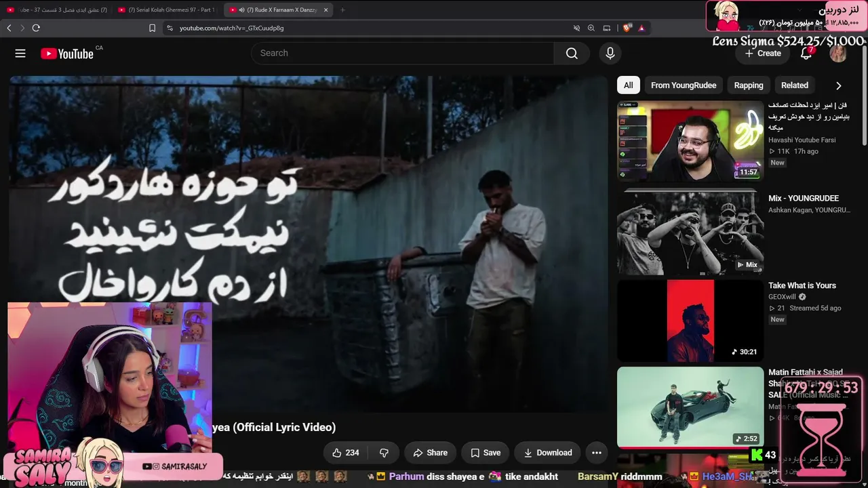Dislike the video
The image size is (868, 488).
tap(384, 453)
